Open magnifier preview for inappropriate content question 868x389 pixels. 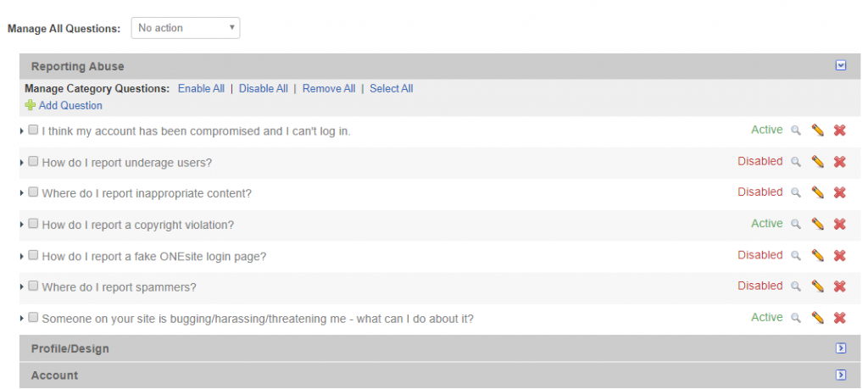click(x=795, y=192)
